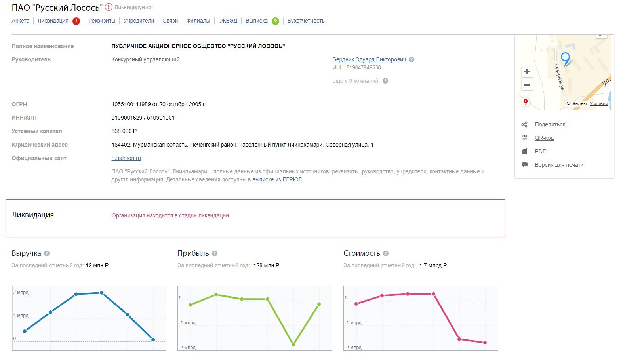Open help icon next to Выручка heading

coord(47,253)
